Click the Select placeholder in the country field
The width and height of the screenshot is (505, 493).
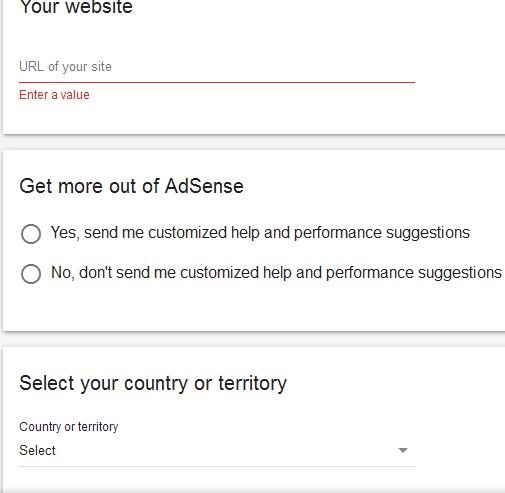click(x=37, y=451)
